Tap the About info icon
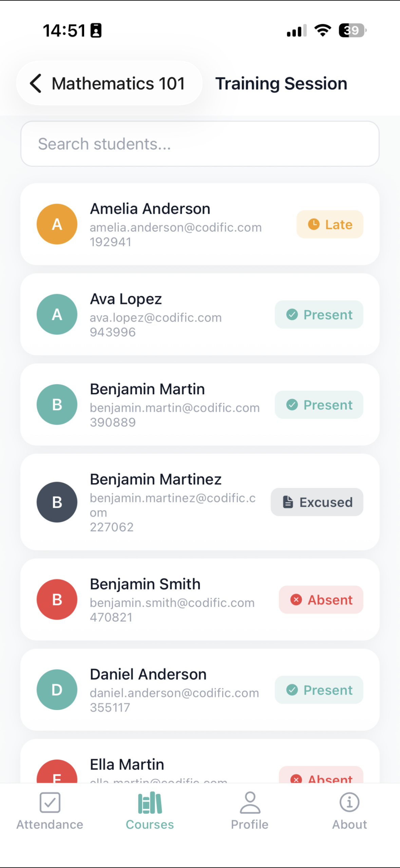The image size is (400, 868). click(x=349, y=809)
